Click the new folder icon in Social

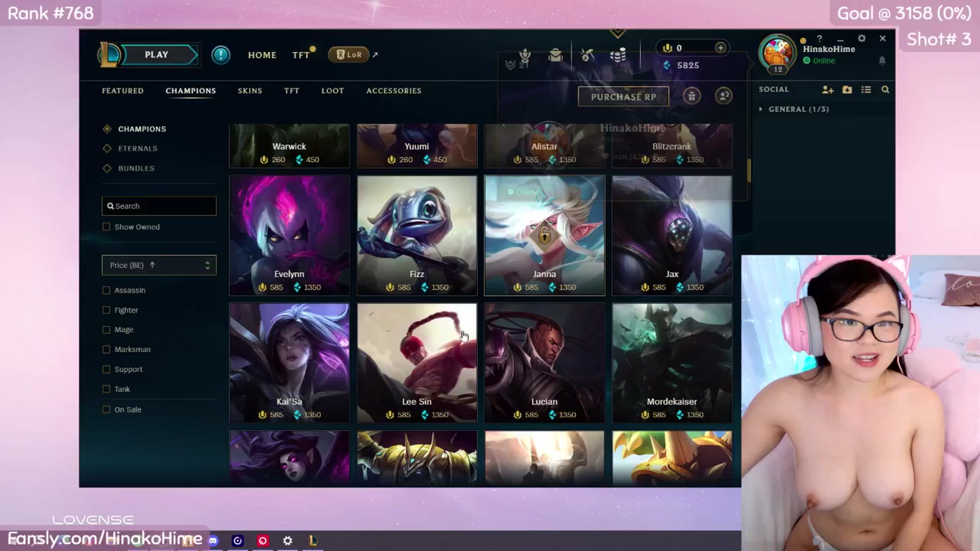click(847, 90)
